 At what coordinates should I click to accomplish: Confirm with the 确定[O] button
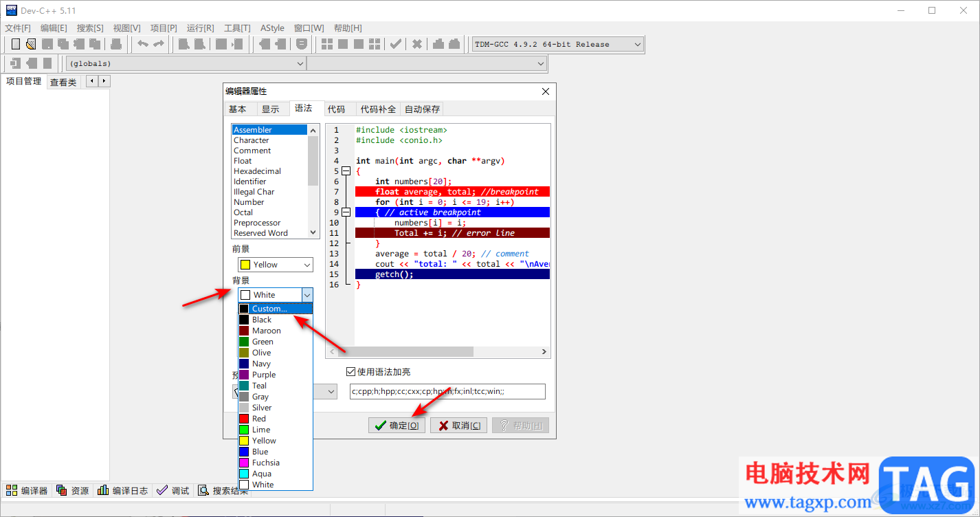click(x=397, y=426)
